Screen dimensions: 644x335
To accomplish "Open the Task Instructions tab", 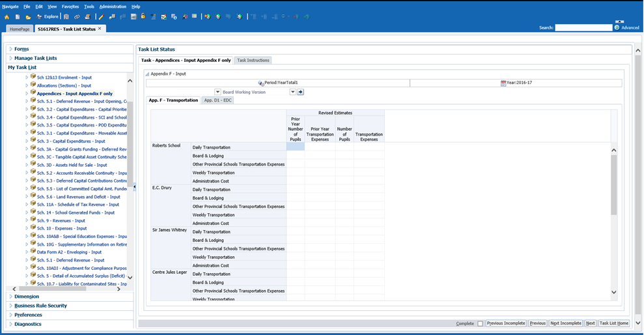I will pos(253,60).
